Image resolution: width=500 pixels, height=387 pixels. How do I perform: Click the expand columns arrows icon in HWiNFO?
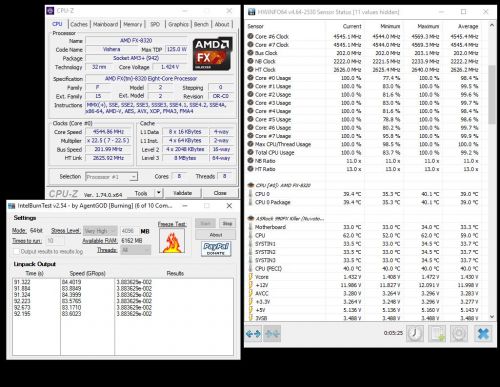click(253, 333)
